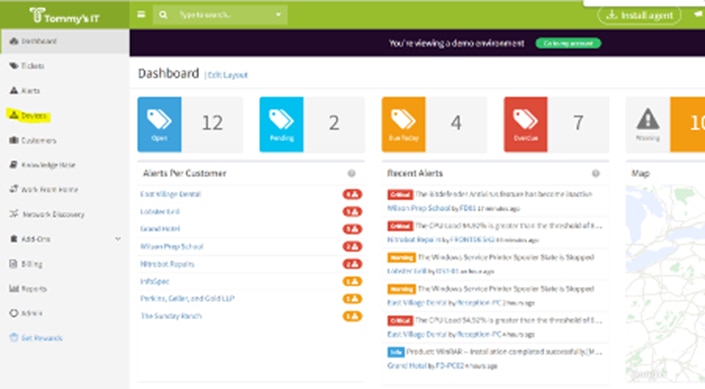Open the blue Open tickets tag tile

tap(159, 124)
